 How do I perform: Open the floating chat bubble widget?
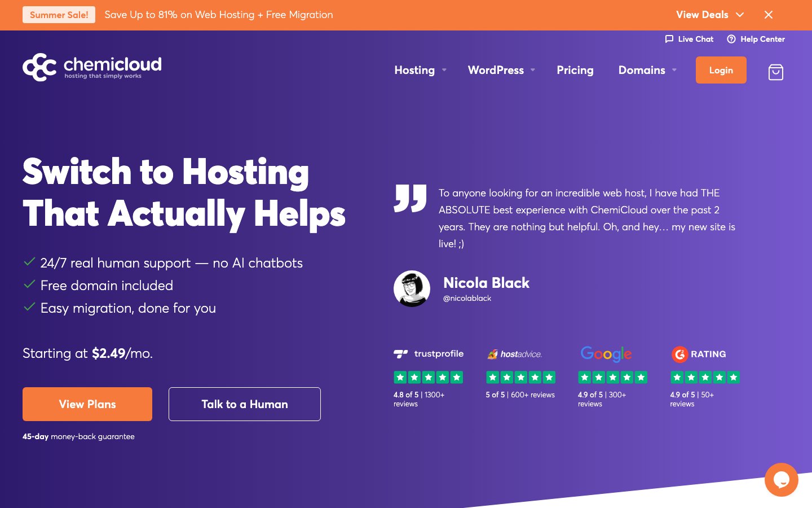tap(782, 480)
